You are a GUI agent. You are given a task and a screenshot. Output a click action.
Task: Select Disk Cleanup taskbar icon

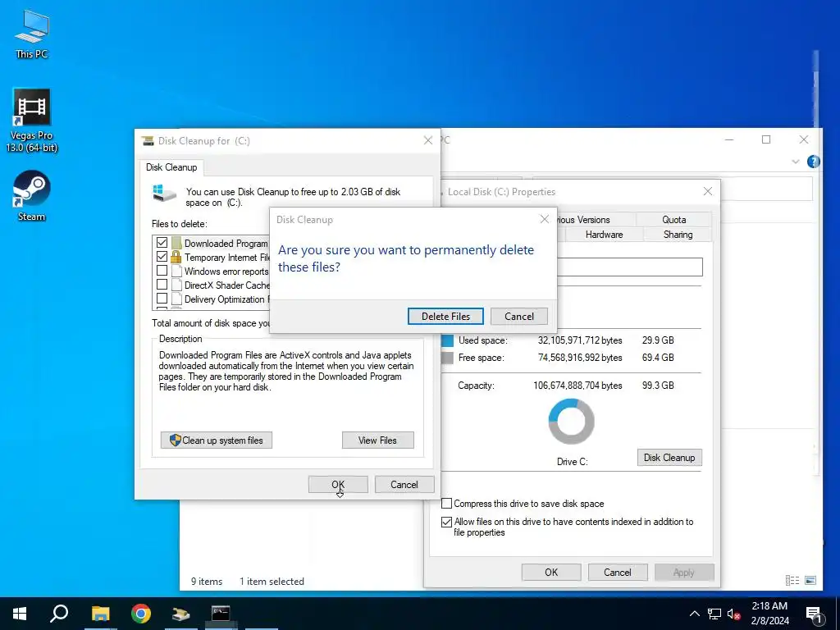181,614
